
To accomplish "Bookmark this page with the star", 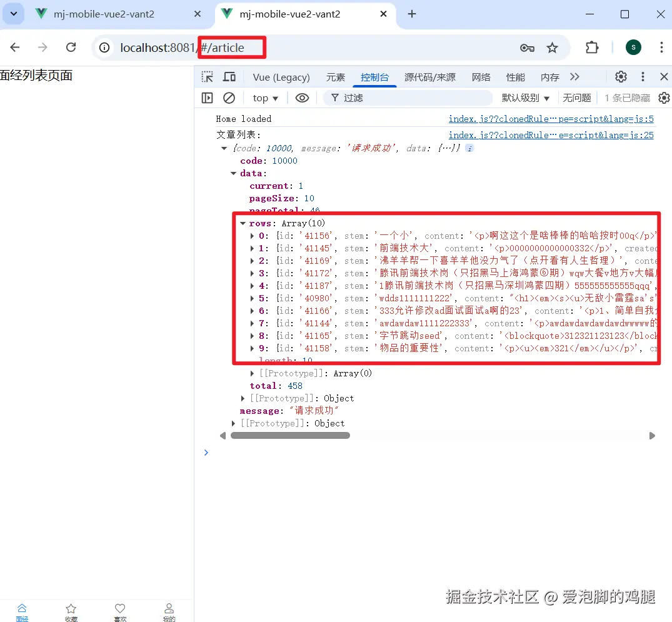I will pyautogui.click(x=552, y=48).
